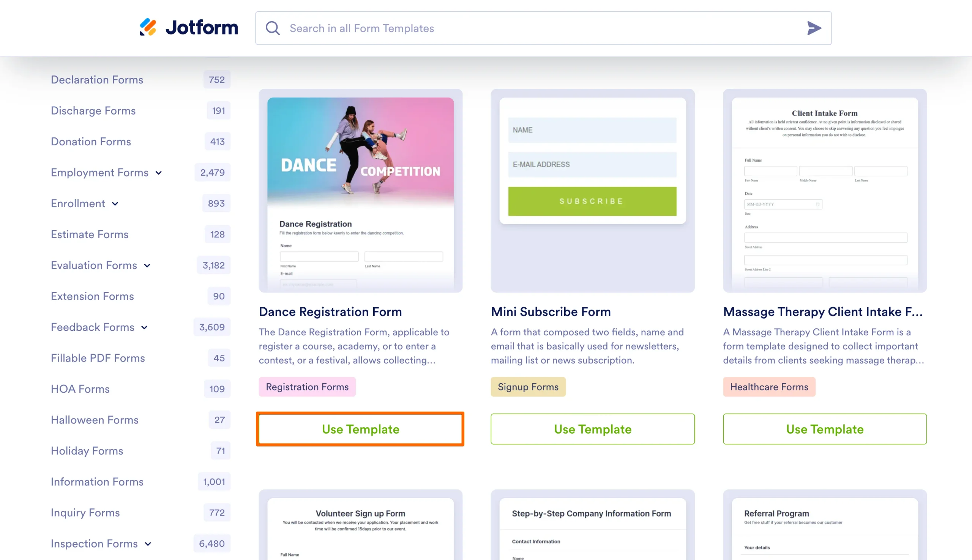
Task: Open the Step-by-Step Company Information Form thumbnail
Action: pyautogui.click(x=593, y=525)
